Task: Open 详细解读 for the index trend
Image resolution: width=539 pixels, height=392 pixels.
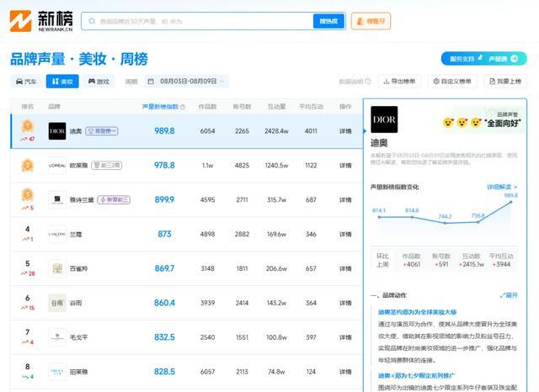Action: [502, 186]
